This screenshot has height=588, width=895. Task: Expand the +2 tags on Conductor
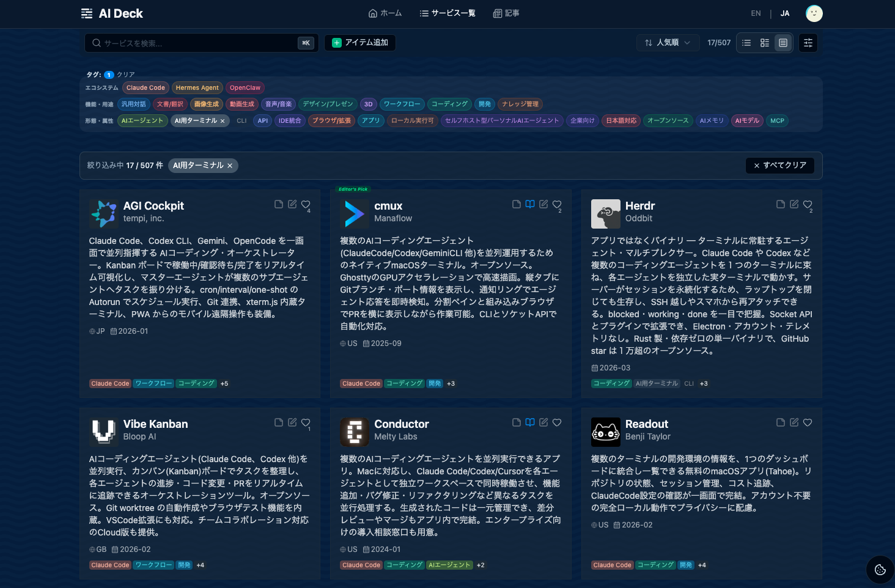pos(481,565)
